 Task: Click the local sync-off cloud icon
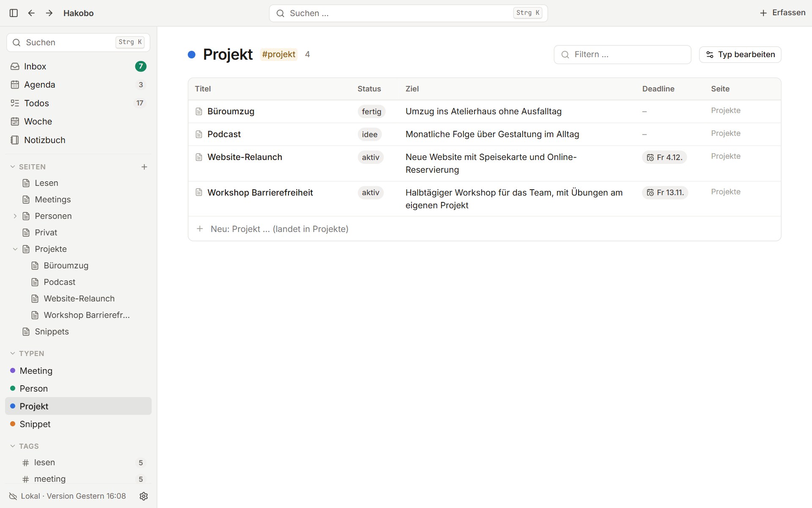(x=13, y=496)
